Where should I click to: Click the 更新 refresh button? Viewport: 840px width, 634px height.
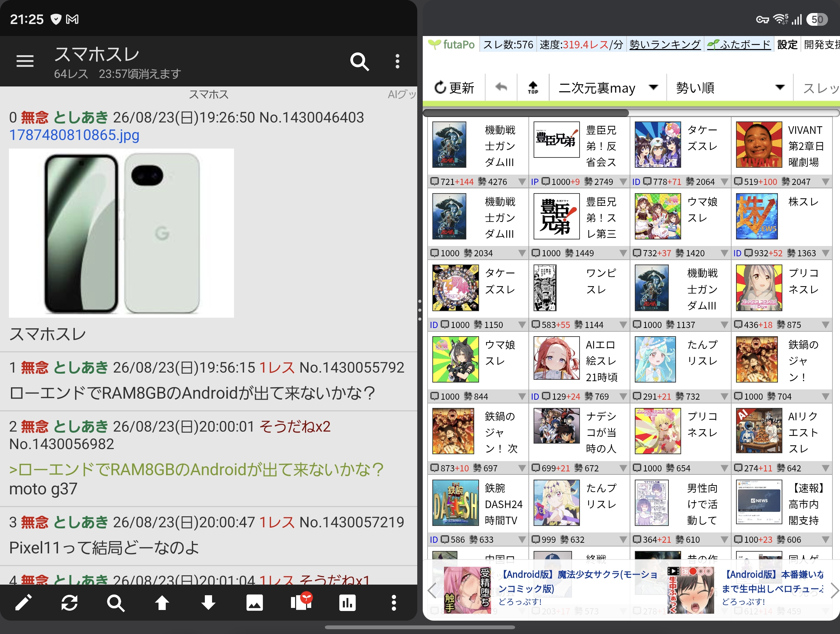[x=454, y=88]
